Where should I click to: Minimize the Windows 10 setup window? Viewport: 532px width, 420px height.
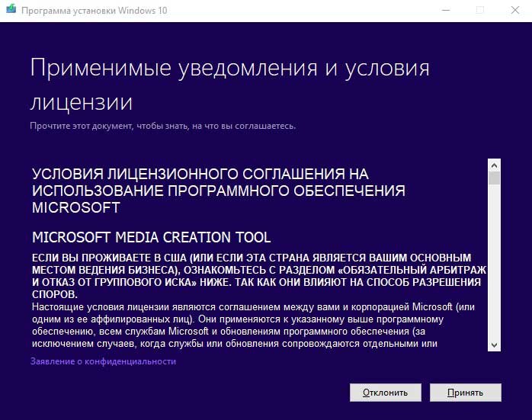click(x=446, y=10)
